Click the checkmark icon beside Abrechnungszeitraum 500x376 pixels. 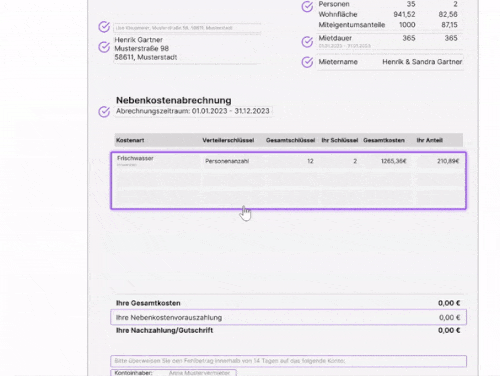pyautogui.click(x=104, y=112)
